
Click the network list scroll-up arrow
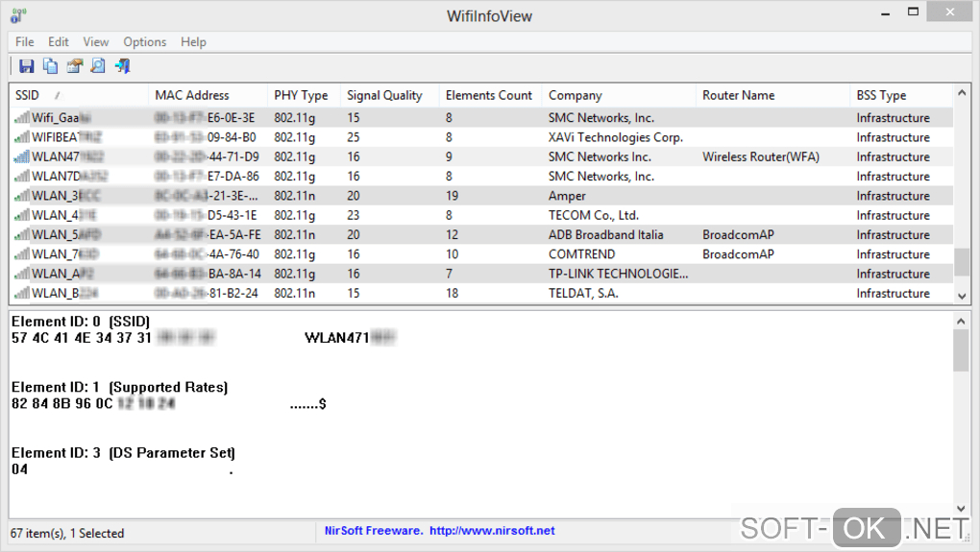(x=962, y=93)
